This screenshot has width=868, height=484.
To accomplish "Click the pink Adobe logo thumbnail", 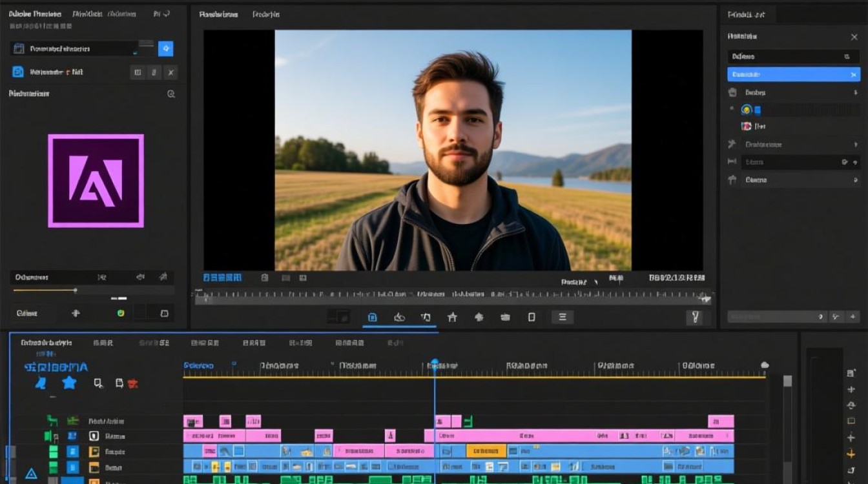I will [96, 181].
